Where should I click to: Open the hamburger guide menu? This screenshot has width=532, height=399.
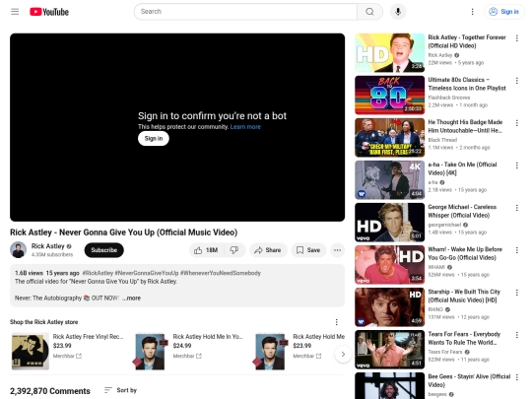pyautogui.click(x=15, y=12)
